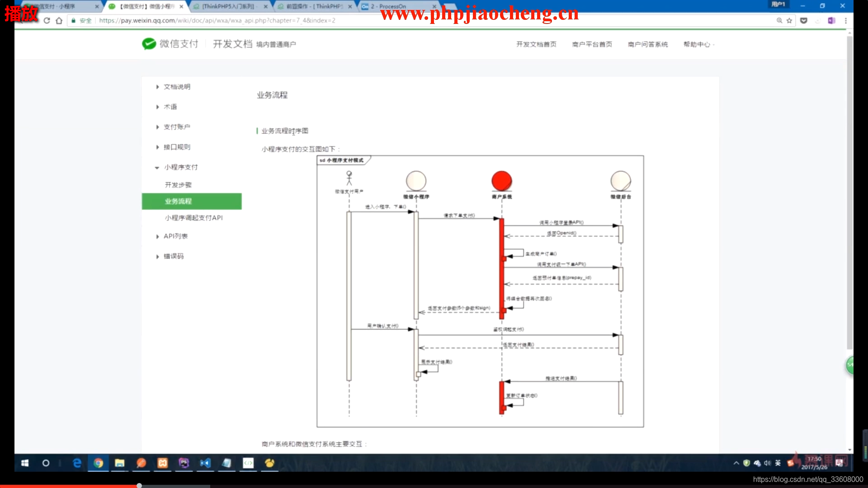
Task: Open the Chrome three-dot menu
Action: [x=845, y=20]
